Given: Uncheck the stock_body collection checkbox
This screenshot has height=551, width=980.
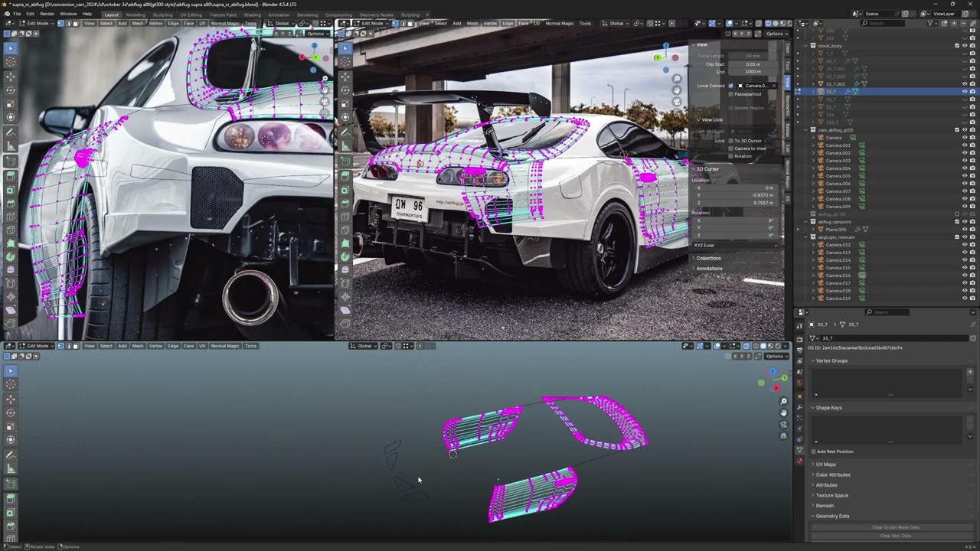Looking at the screenshot, I should pos(957,46).
